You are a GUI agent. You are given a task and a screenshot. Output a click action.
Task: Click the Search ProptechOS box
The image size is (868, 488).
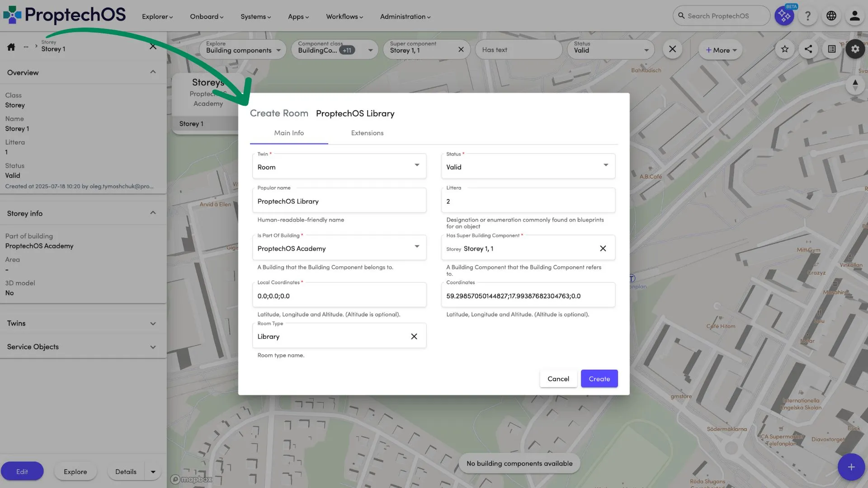click(x=722, y=16)
